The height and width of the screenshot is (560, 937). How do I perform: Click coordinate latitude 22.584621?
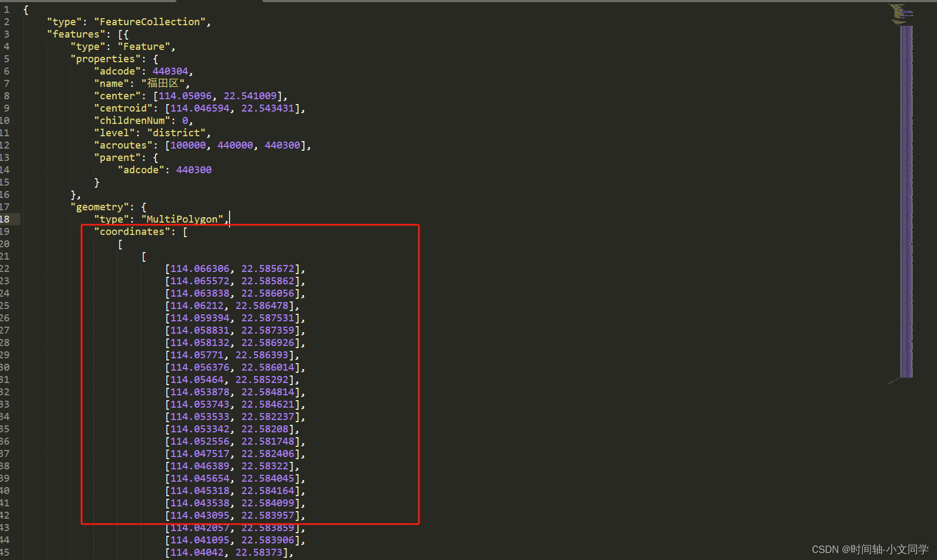pyautogui.click(x=268, y=404)
